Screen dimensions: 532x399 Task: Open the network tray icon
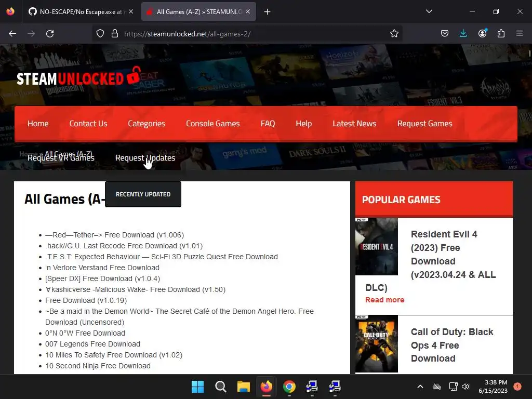point(453,387)
